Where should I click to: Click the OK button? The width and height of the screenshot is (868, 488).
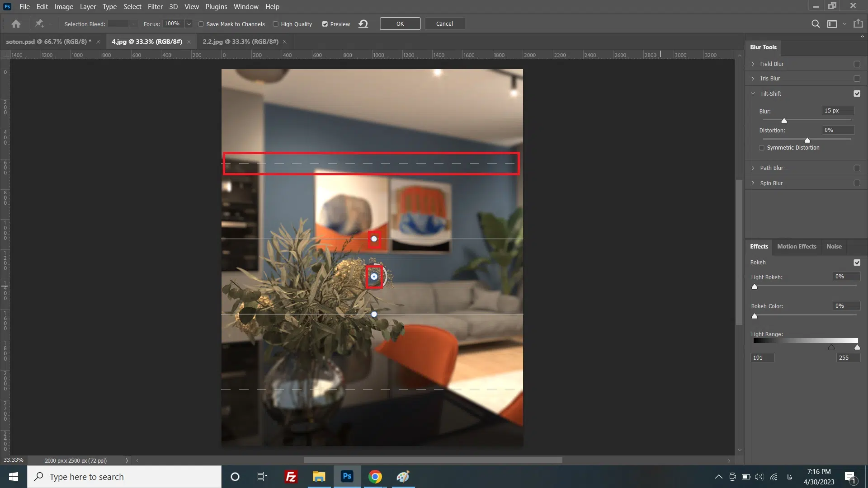tap(400, 24)
